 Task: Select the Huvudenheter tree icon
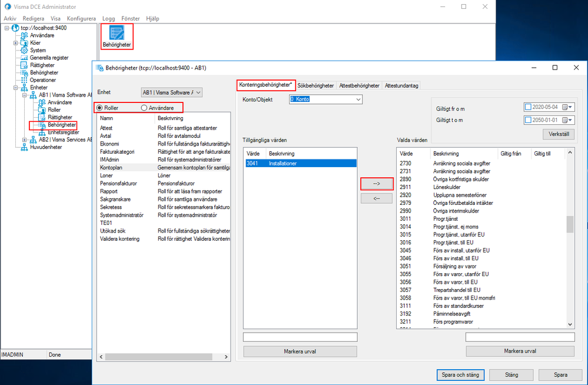(x=24, y=147)
